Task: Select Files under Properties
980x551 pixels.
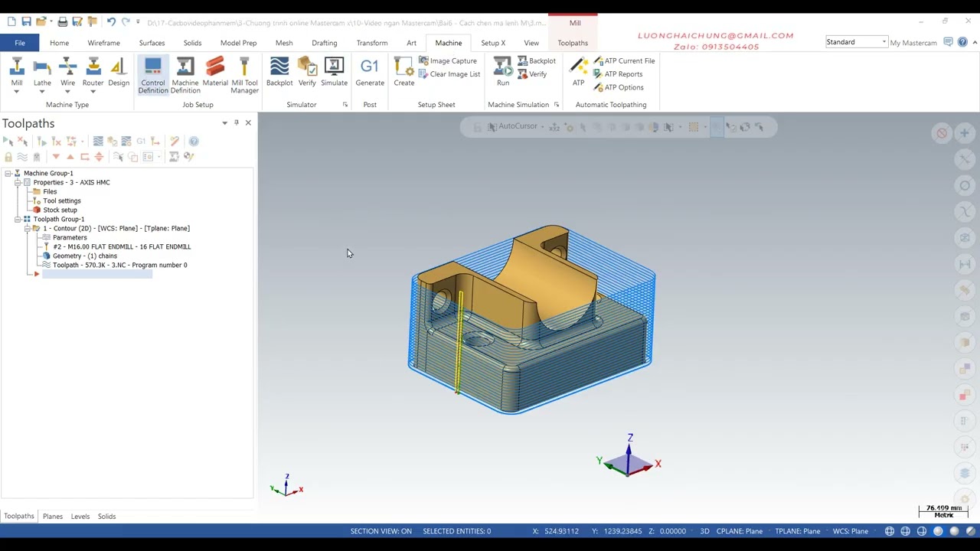Action: [x=50, y=192]
